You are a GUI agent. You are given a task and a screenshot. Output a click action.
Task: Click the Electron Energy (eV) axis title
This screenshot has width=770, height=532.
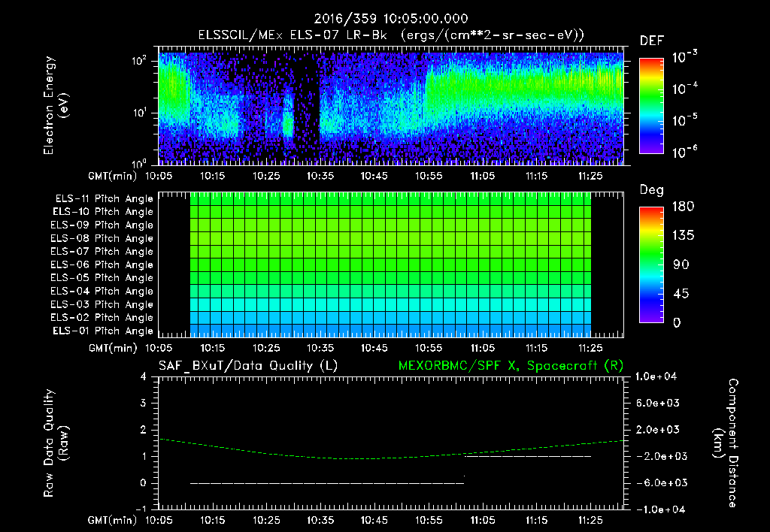click(x=56, y=105)
